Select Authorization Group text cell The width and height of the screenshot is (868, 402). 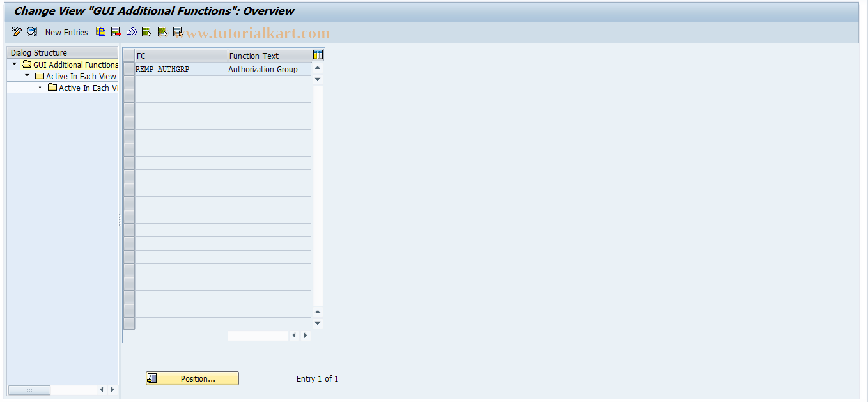pyautogui.click(x=270, y=69)
